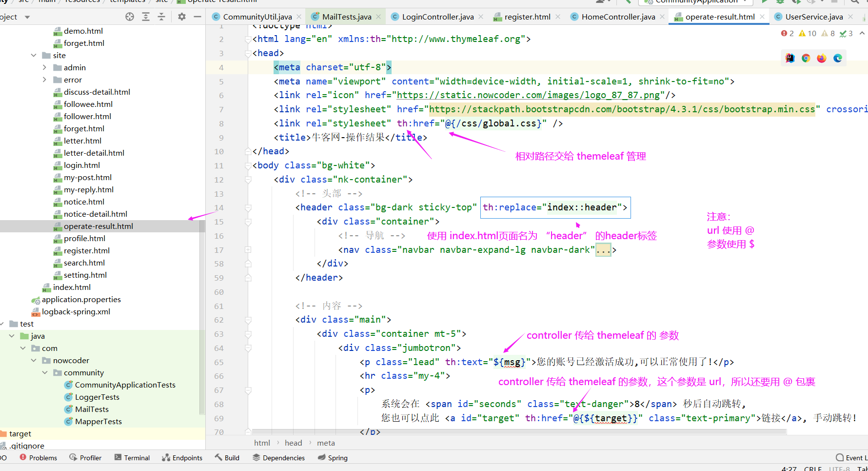Screen dimensions: 868x471
Task: Close the LoginController.java tab
Action: tap(481, 17)
